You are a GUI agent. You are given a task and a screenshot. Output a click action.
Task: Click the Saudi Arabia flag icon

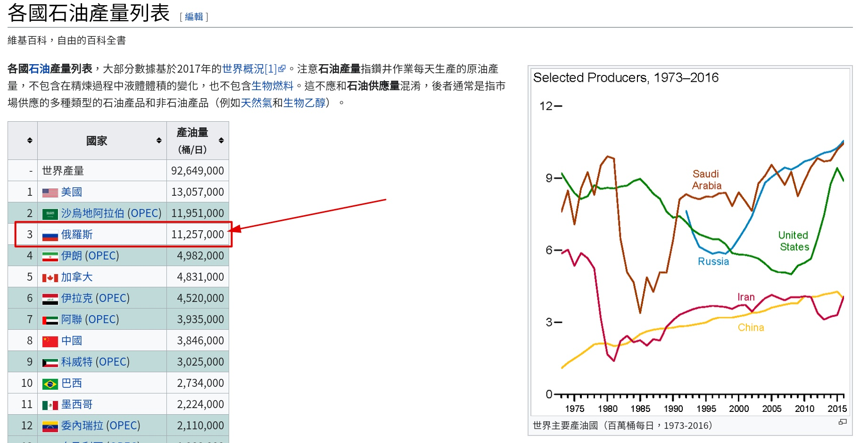tap(50, 214)
